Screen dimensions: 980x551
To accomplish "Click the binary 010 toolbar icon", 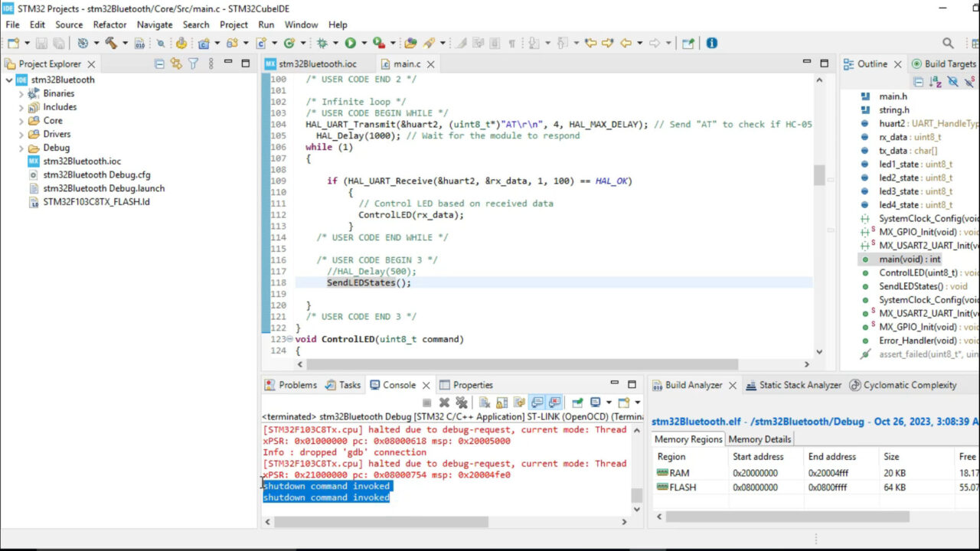I will tap(139, 44).
